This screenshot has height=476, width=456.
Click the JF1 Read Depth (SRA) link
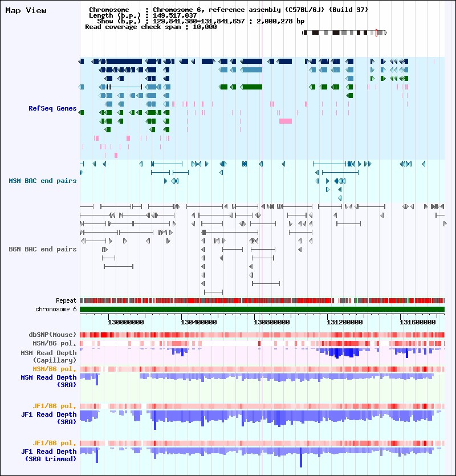[48, 418]
